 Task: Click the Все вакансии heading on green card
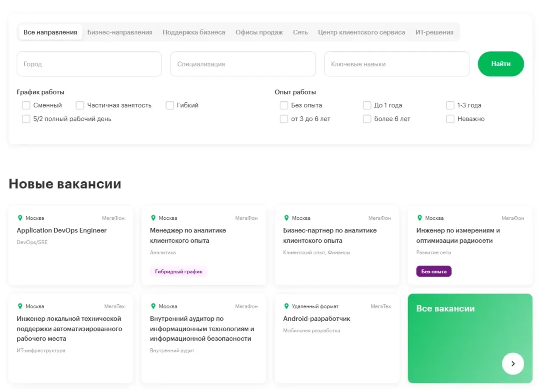click(x=445, y=308)
